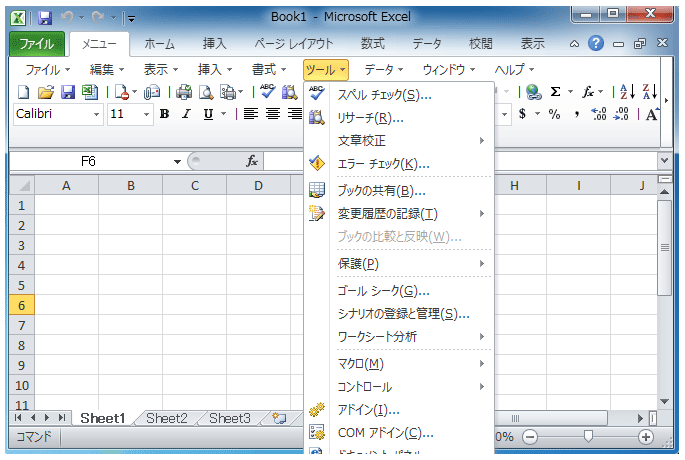Apply currency dollar format
The height and width of the screenshot is (460, 685).
(522, 114)
